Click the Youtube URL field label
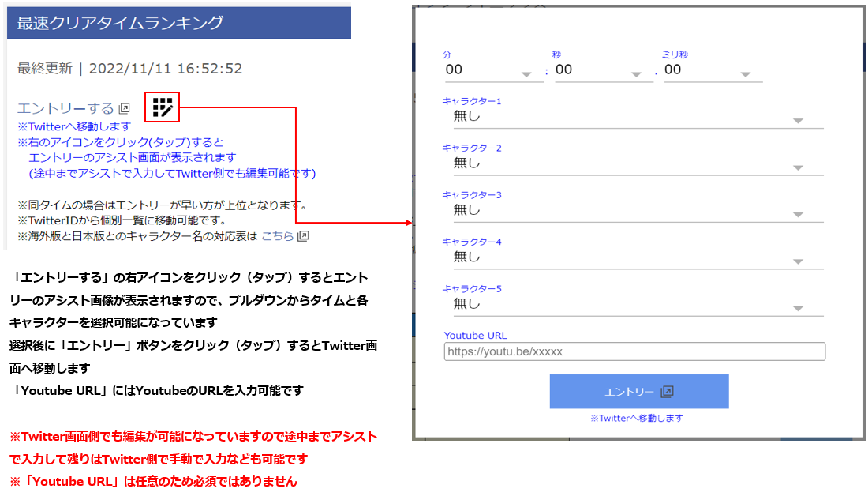 pos(475,336)
